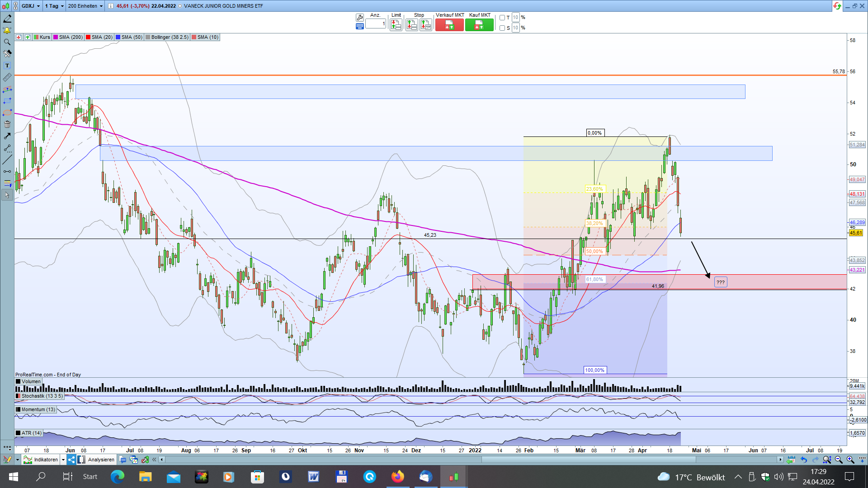Open the trading wrench settings icon

coord(360,17)
